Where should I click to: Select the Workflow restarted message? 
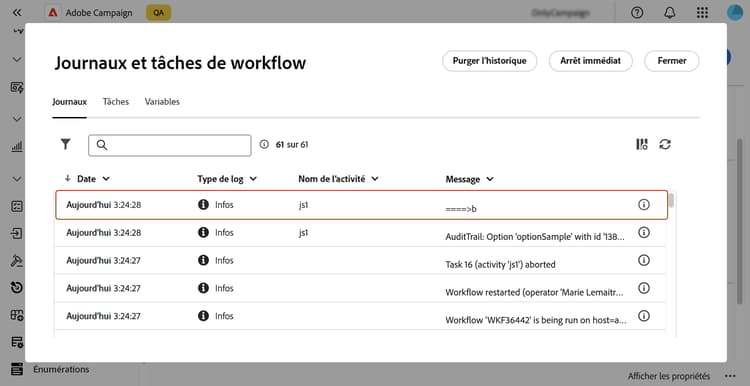[x=534, y=292]
